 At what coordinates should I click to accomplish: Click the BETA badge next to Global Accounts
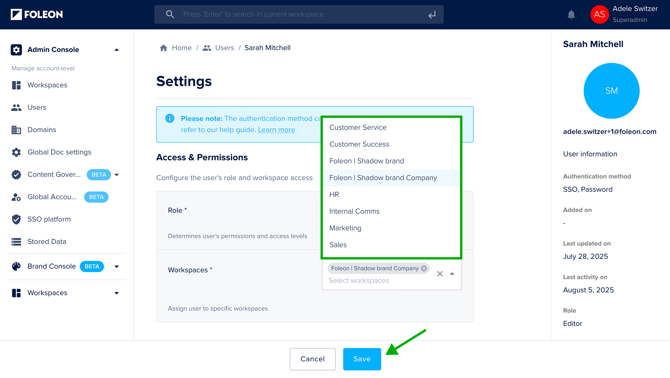coord(96,197)
